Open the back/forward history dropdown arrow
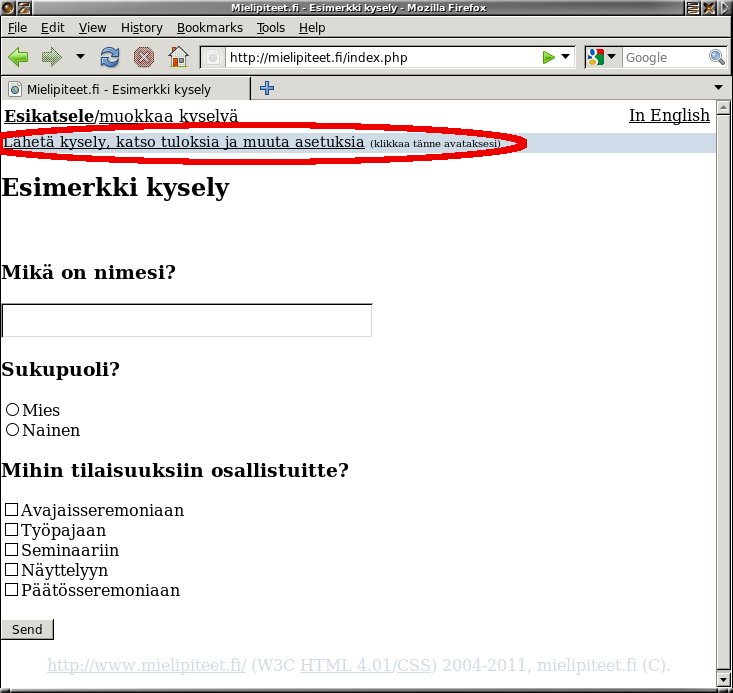 click(80, 57)
